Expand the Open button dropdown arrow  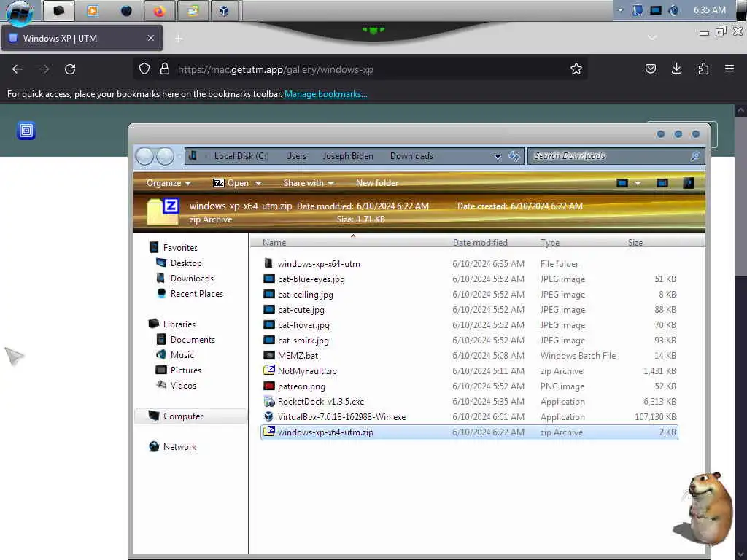pos(258,183)
